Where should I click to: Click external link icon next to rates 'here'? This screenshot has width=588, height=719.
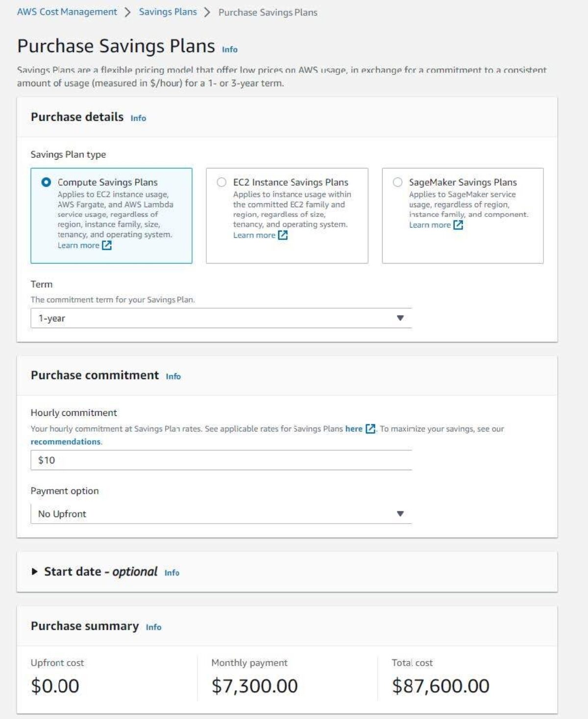pos(370,429)
